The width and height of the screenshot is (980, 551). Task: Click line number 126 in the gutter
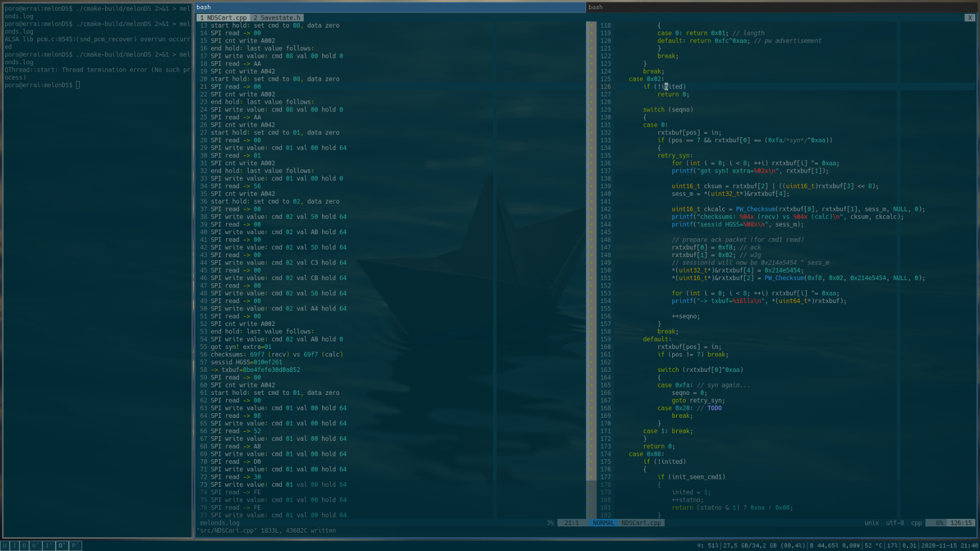pos(605,87)
